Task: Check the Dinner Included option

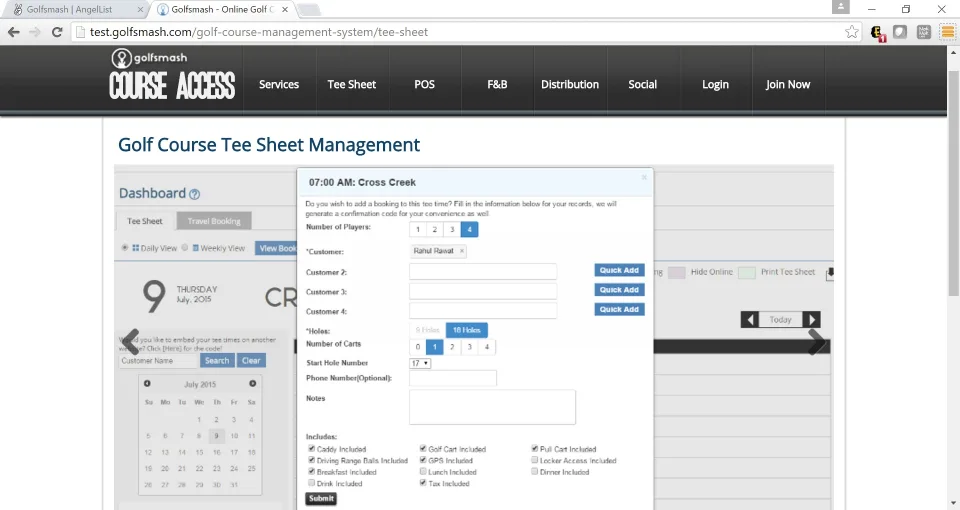Action: click(x=534, y=471)
